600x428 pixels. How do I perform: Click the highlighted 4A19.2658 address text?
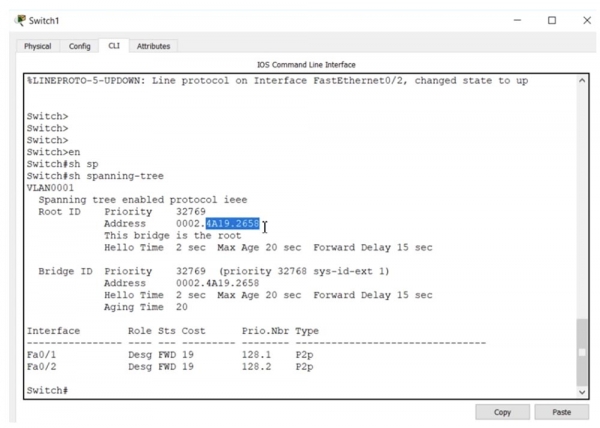pyautogui.click(x=232, y=224)
